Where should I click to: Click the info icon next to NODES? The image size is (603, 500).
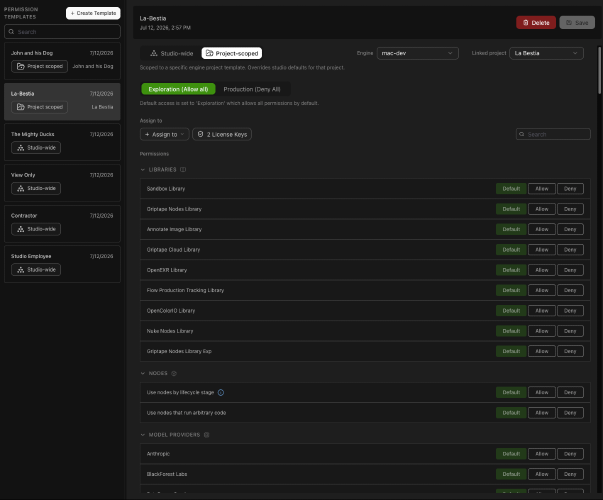point(174,373)
